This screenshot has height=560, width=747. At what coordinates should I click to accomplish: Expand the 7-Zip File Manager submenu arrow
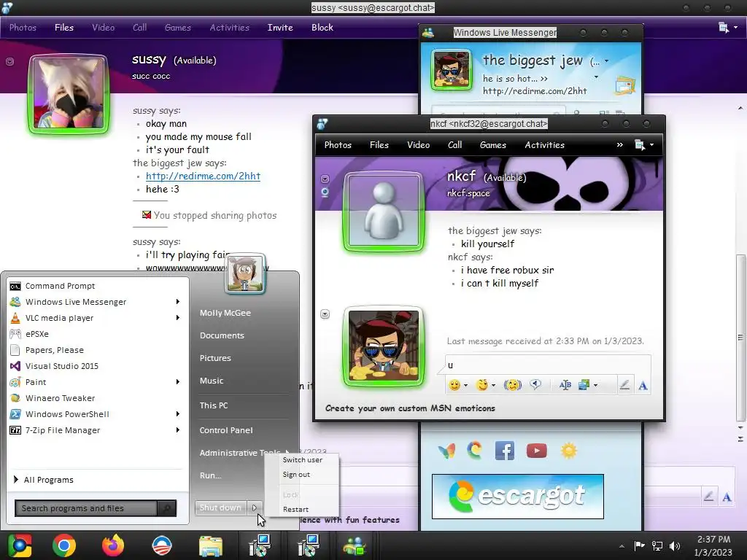178,429
